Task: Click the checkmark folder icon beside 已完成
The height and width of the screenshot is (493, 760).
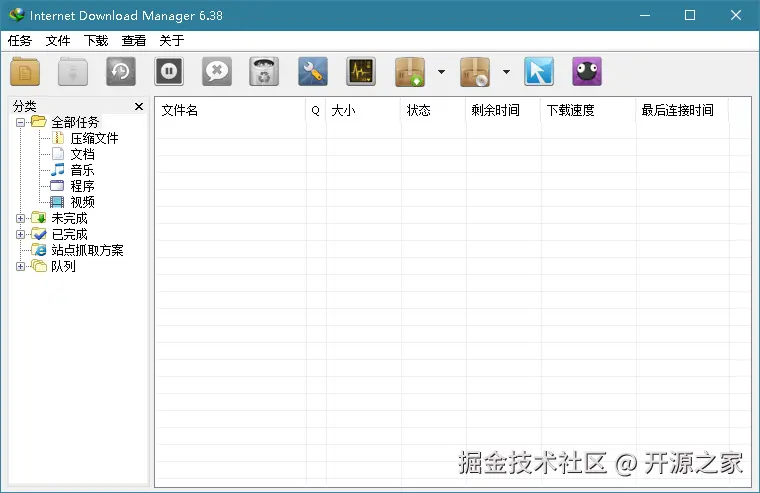Action: click(x=39, y=234)
